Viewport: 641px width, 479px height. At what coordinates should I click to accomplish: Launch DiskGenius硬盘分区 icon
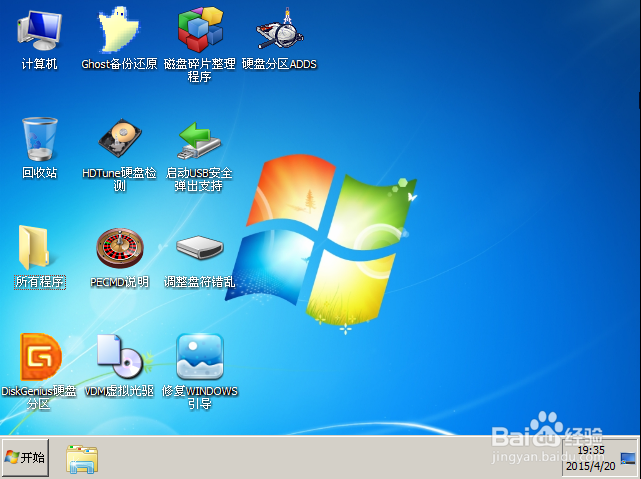pyautogui.click(x=40, y=356)
